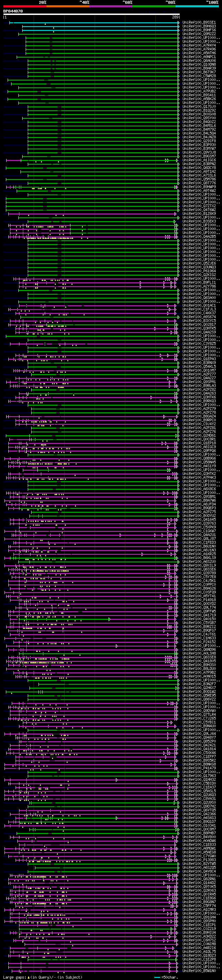Pick hit UniRef100_Q5M786
Screen dimensions: 222x980
coord(199,179)
